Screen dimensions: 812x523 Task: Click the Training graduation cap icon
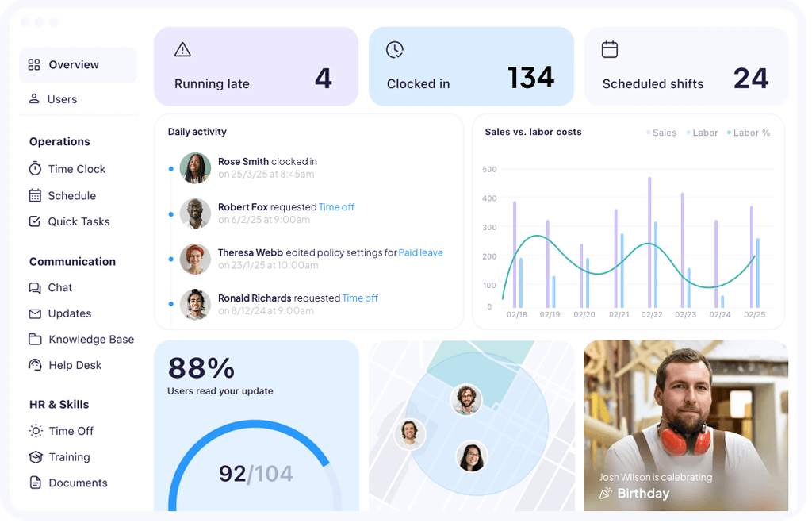pos(35,457)
